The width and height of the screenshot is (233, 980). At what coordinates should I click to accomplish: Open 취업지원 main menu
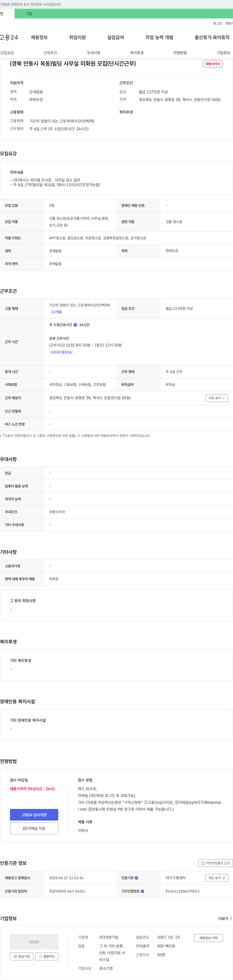tap(77, 37)
